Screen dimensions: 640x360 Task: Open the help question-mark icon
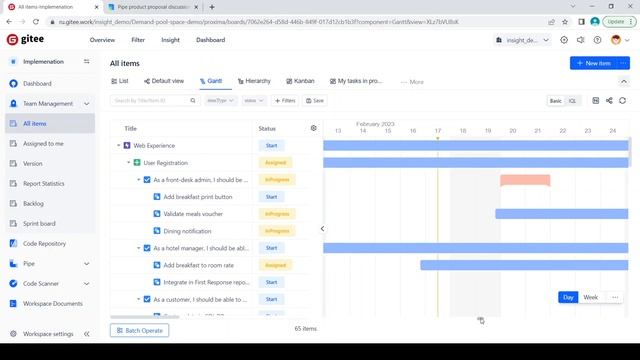click(597, 40)
